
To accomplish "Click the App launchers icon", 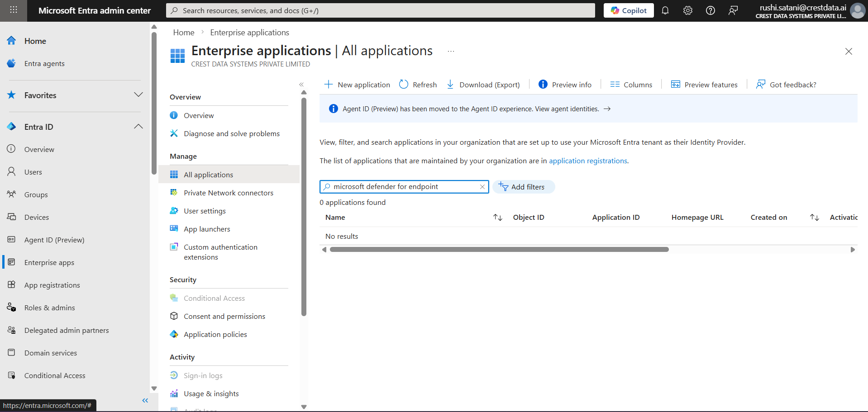I will pos(174,229).
